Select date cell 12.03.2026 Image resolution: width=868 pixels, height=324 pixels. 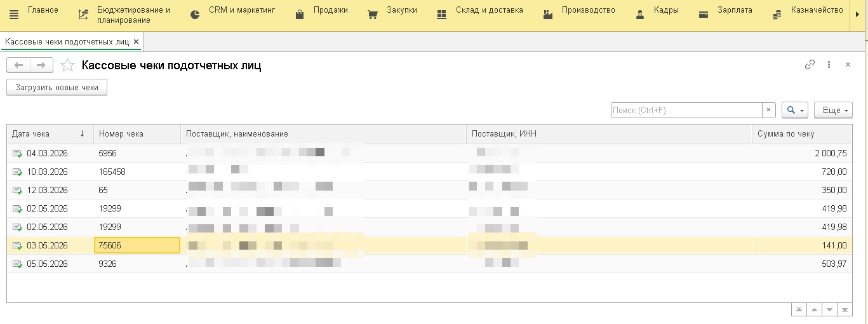point(47,190)
